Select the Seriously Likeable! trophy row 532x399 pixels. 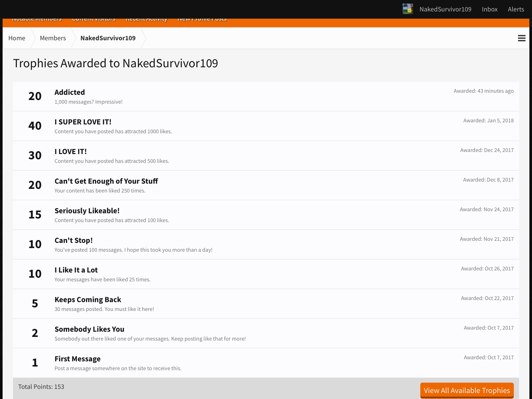[x=266, y=215]
